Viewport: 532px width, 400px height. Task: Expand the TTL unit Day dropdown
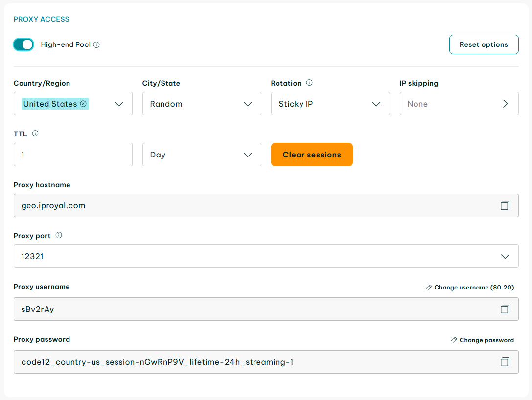[x=247, y=155]
